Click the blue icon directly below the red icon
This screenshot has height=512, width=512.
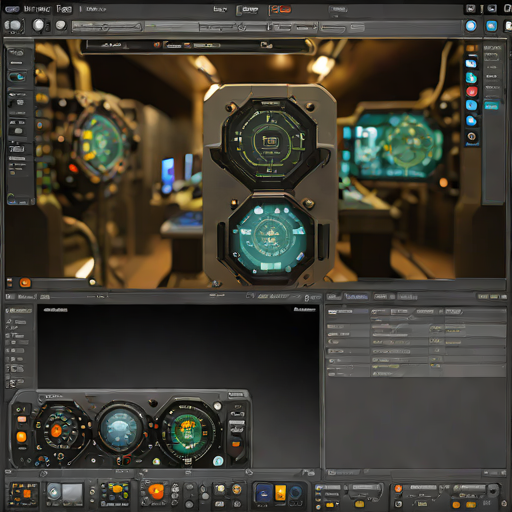471,105
